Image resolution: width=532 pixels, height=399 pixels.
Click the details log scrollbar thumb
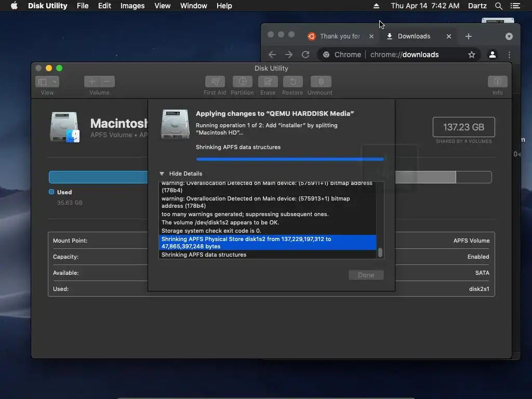[x=380, y=252]
